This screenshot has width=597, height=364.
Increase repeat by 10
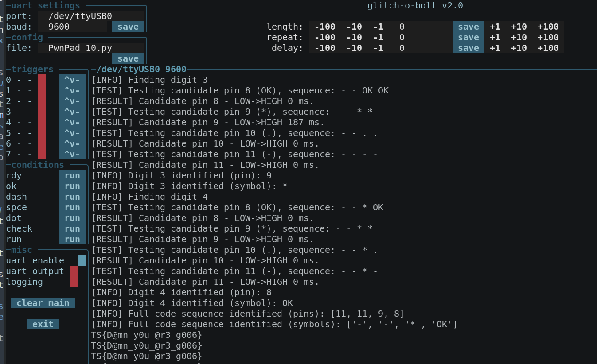(519, 37)
